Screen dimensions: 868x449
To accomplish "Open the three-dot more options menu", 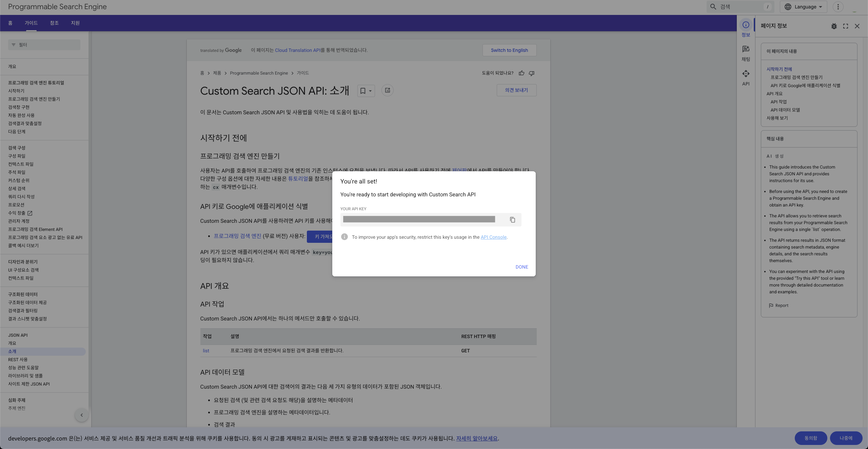I will point(838,7).
